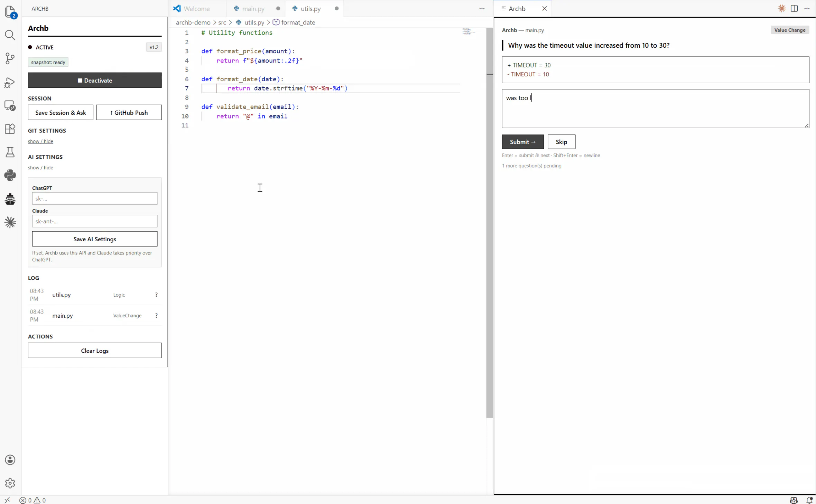Viewport: 816px width, 504px height.
Task: Switch to the main.py tab
Action: [256, 8]
